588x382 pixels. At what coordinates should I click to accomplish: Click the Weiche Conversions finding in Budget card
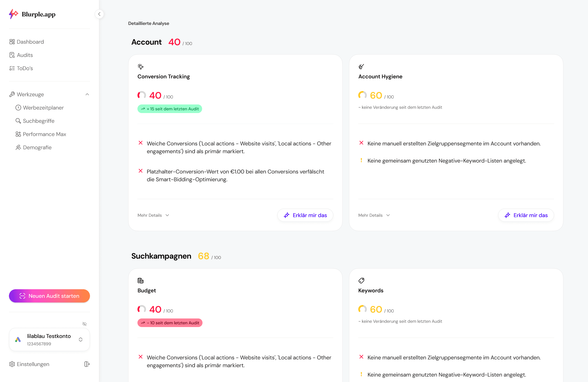coord(239,362)
